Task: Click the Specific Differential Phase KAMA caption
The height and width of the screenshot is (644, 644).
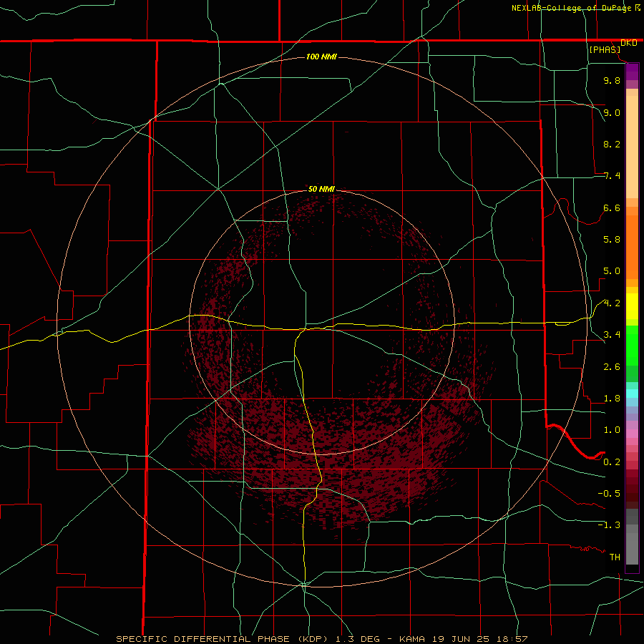Action: pyautogui.click(x=321, y=639)
